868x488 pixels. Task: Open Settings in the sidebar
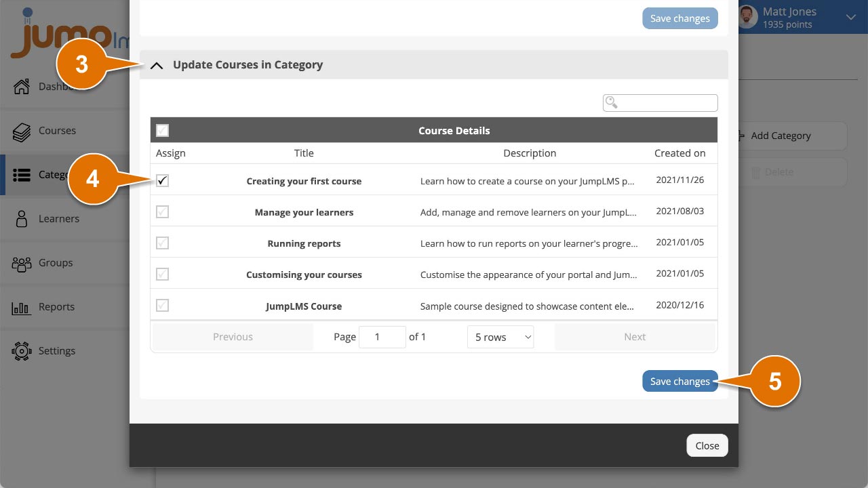tap(57, 351)
